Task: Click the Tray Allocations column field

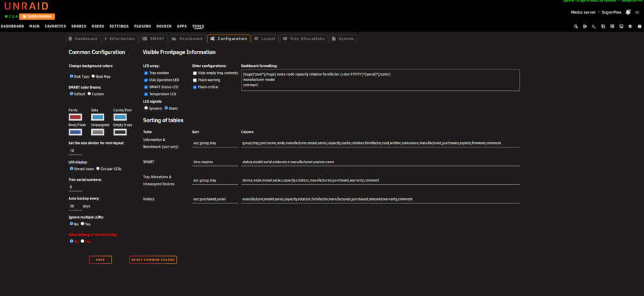Action: click(381, 180)
